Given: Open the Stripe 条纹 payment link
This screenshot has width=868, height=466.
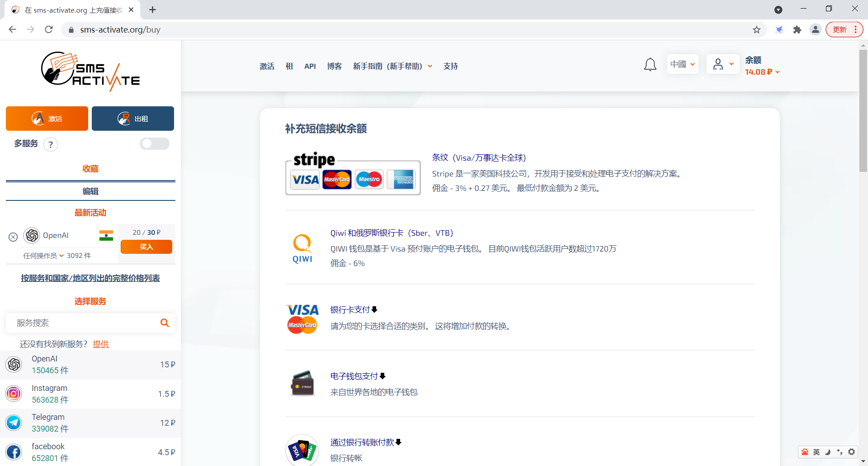Looking at the screenshot, I should tap(479, 157).
